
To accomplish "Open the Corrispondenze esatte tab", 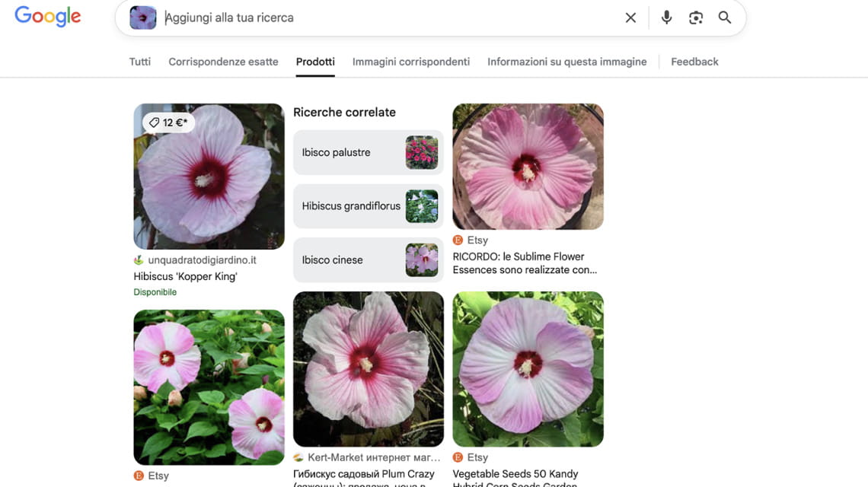I will click(222, 61).
